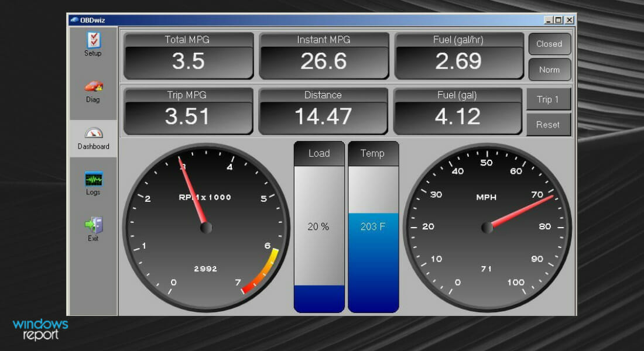Screen dimensions: 644x351
Task: Click the Temp header label
Action: click(372, 153)
